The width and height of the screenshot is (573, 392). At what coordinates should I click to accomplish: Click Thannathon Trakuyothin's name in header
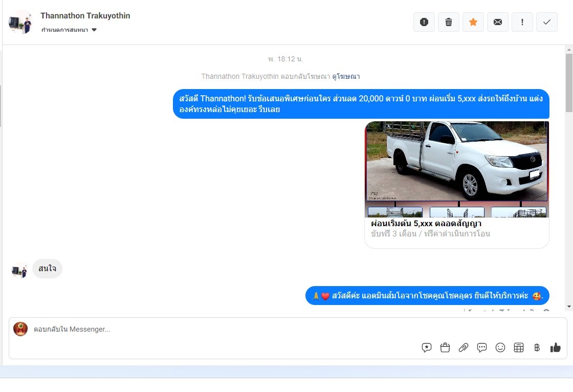coord(85,16)
